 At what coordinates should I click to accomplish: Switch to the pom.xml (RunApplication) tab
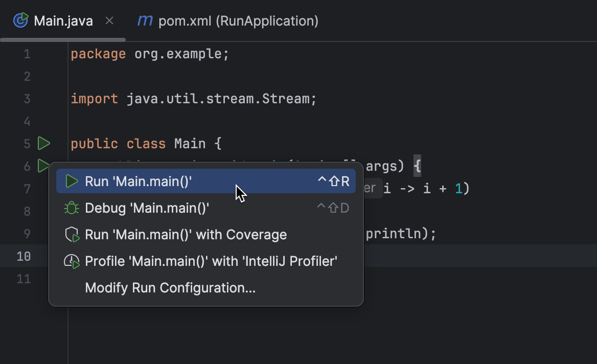point(238,20)
